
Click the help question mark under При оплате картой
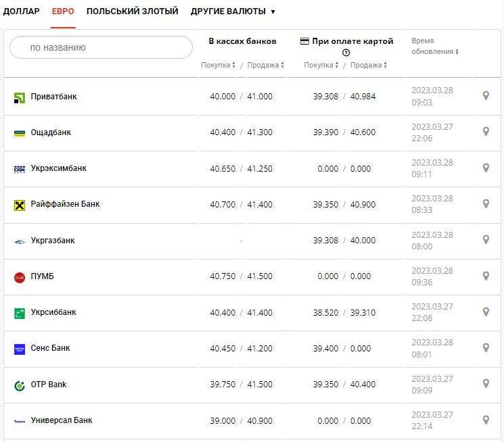click(346, 53)
